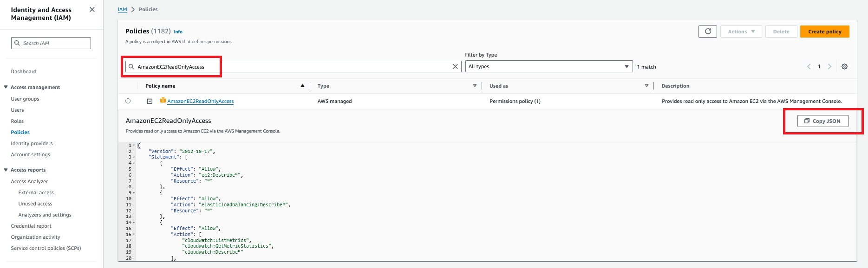Open the Actions dropdown menu
Screen dimensions: 868x268
pyautogui.click(x=741, y=32)
